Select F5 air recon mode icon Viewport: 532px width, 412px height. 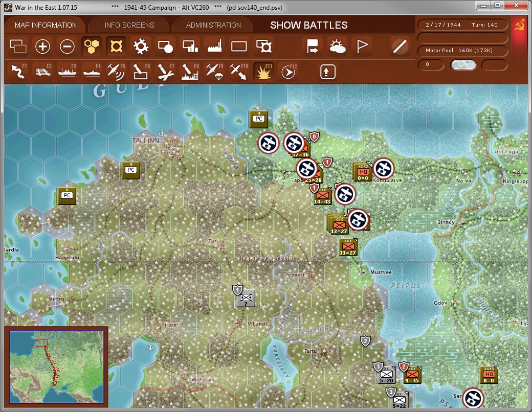point(116,72)
